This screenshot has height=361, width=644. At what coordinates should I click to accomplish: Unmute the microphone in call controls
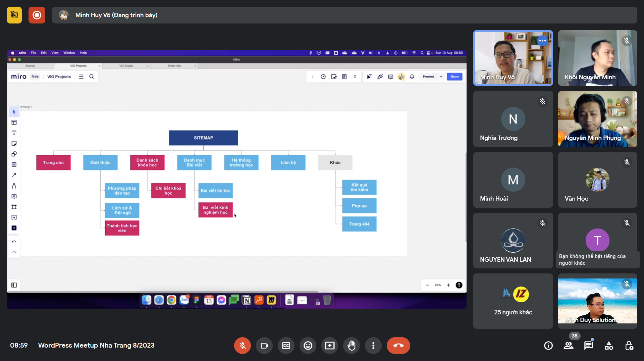pos(242,346)
